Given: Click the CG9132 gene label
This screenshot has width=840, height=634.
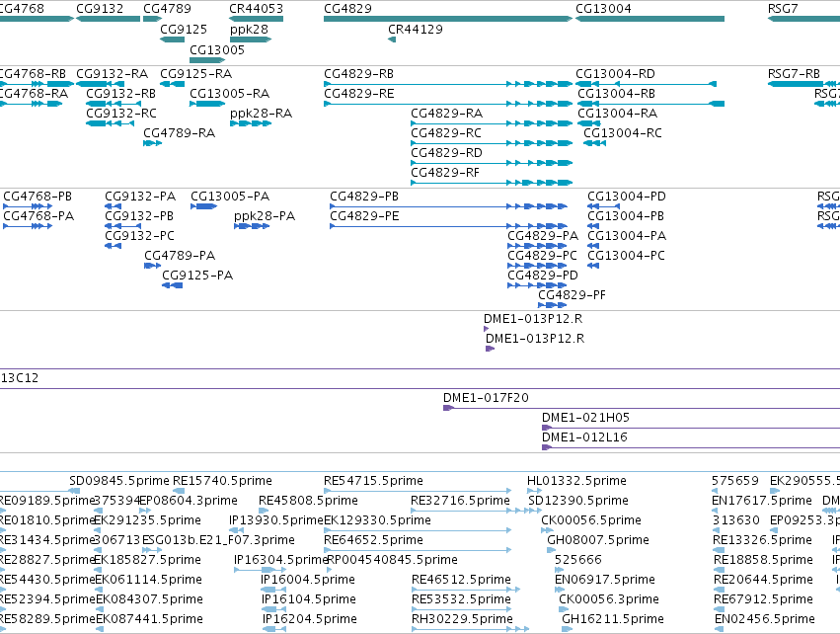Looking at the screenshot, I should (x=100, y=9).
